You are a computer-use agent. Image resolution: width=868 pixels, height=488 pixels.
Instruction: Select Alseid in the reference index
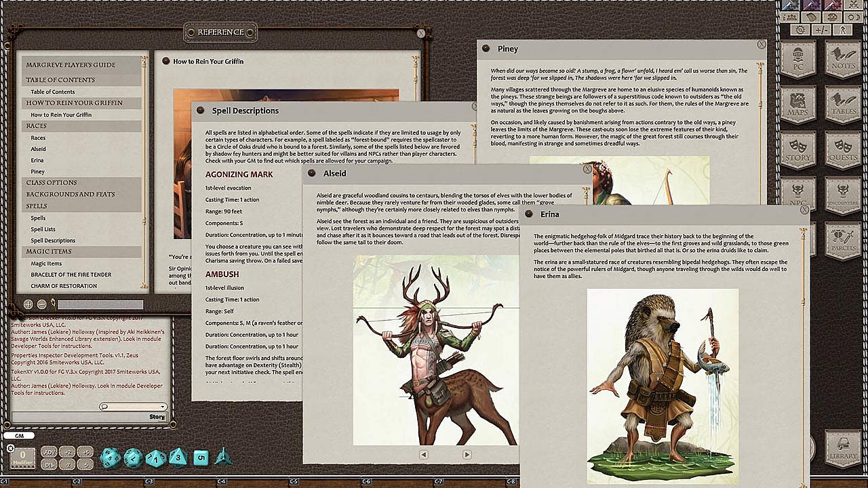pyautogui.click(x=39, y=149)
